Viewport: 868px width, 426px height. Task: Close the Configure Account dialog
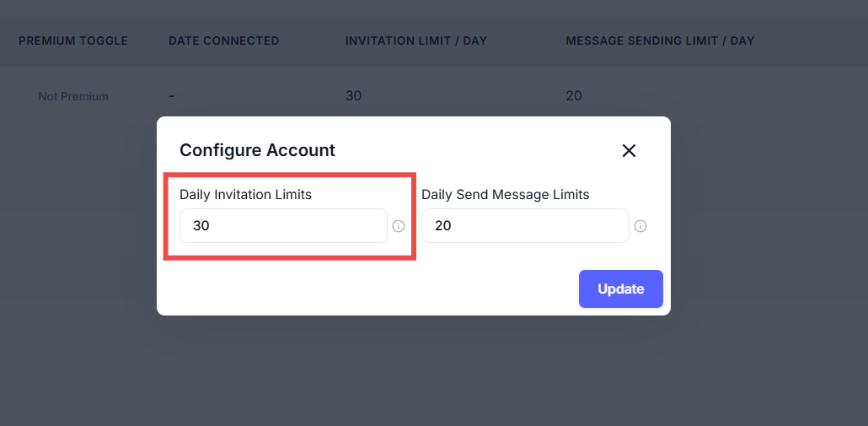pos(629,151)
